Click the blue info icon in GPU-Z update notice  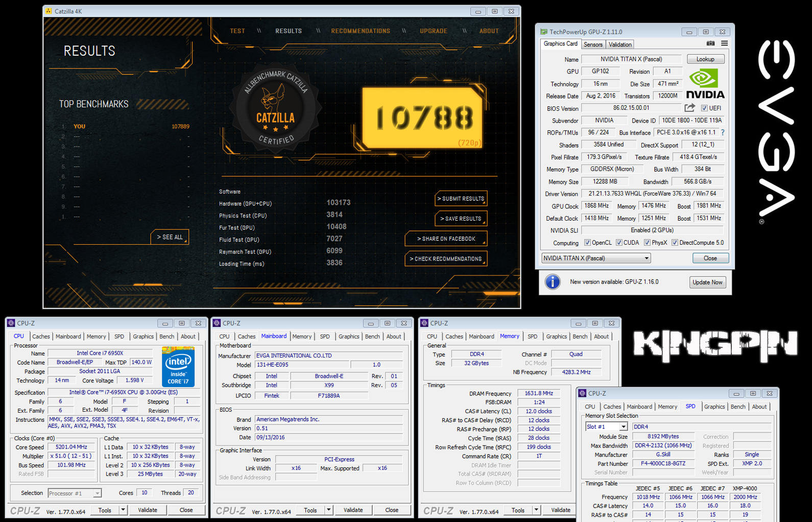coord(553,281)
